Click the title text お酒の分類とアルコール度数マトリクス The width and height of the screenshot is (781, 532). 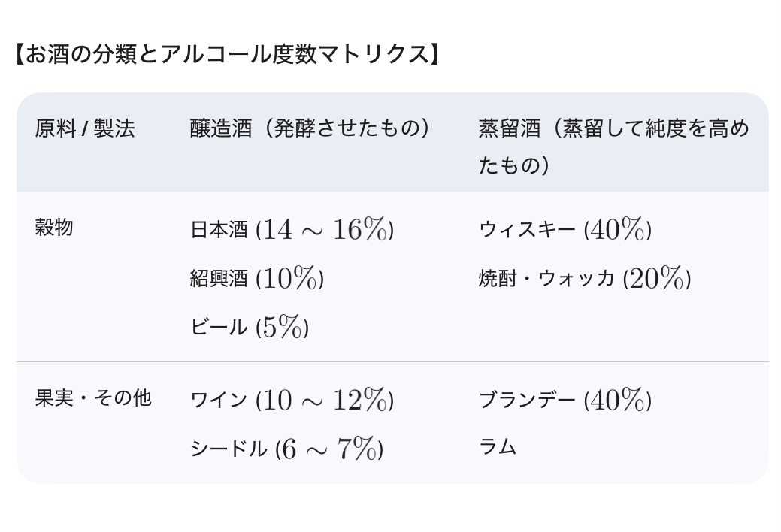point(226,56)
